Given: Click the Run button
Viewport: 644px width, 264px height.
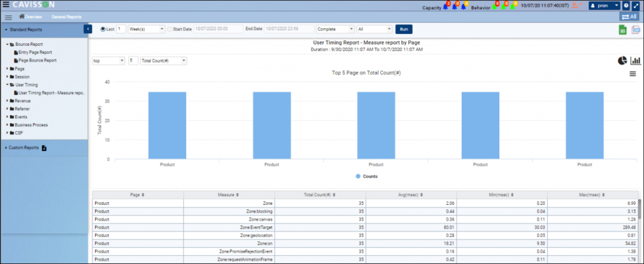Looking at the screenshot, I should tap(403, 29).
